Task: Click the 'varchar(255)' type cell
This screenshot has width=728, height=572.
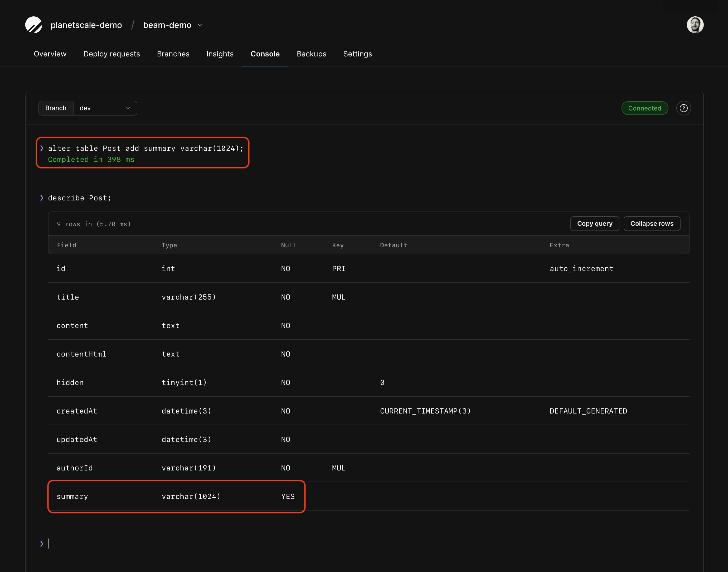Action: click(x=189, y=297)
